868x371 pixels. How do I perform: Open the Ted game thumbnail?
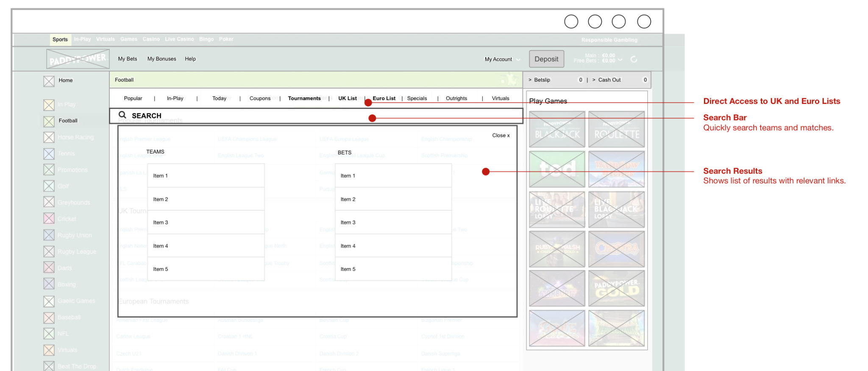(557, 169)
